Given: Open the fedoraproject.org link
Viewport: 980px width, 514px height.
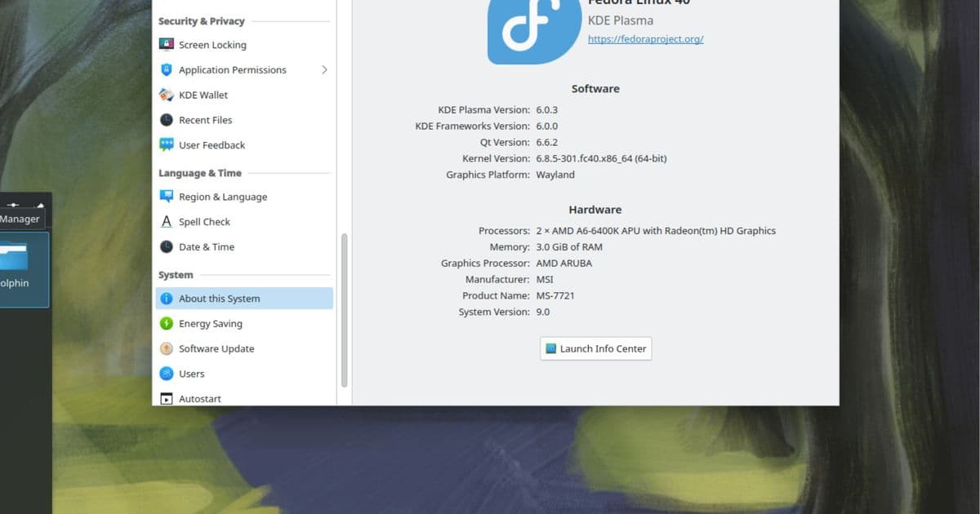Looking at the screenshot, I should [645, 38].
